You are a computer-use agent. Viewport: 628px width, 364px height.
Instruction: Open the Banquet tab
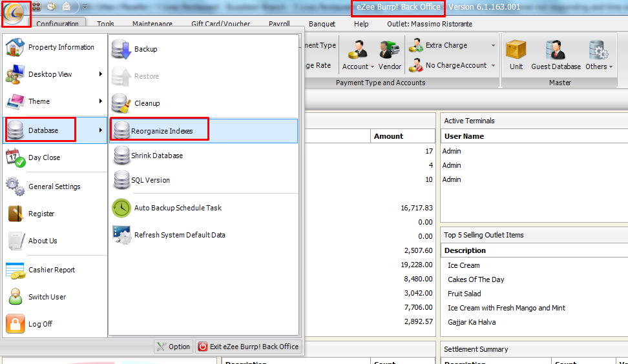click(x=322, y=24)
